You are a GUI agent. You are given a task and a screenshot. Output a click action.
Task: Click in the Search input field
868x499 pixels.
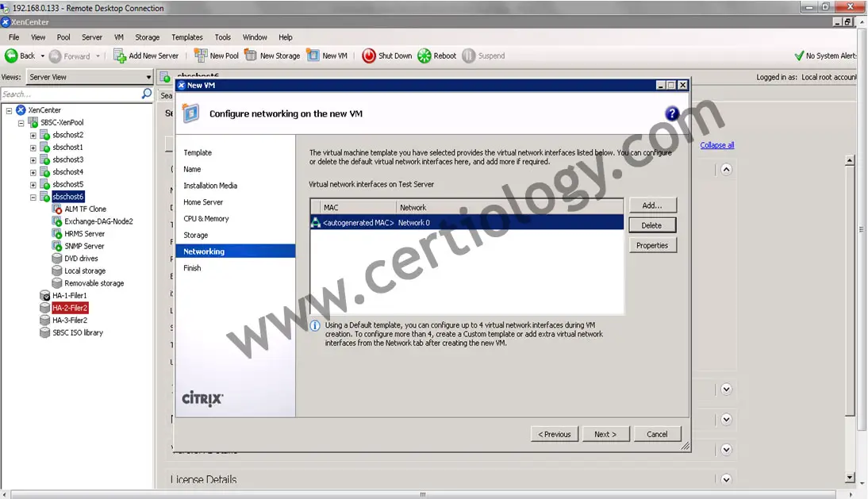(x=70, y=94)
